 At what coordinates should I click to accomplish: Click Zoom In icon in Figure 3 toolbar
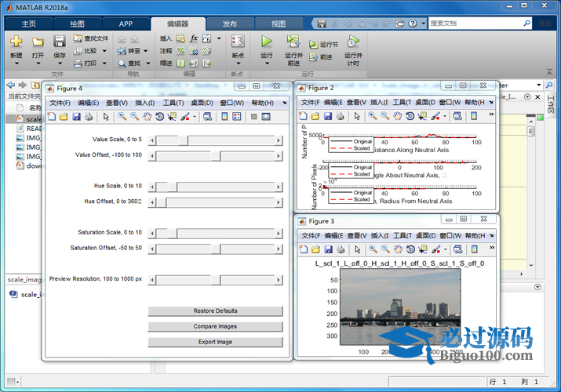373,249
